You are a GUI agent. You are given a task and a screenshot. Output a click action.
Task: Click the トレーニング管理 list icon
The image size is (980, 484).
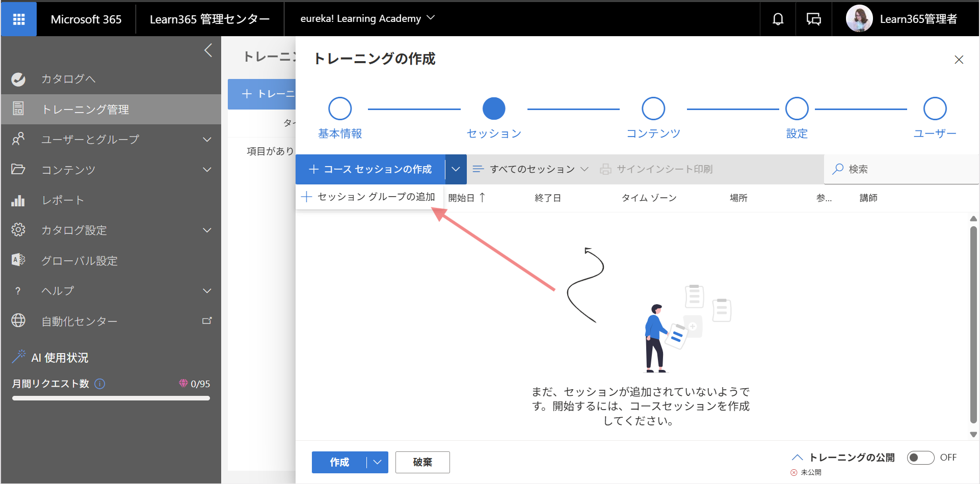pos(18,109)
